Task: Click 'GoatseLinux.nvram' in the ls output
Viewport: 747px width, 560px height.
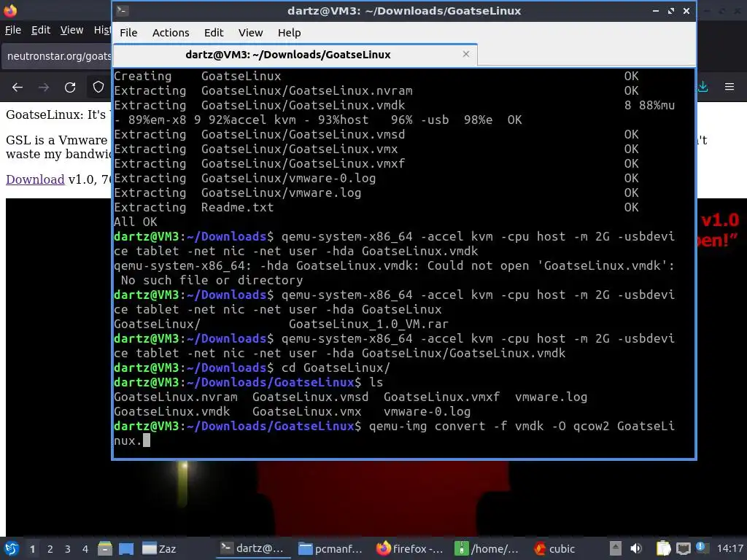Action: point(175,397)
